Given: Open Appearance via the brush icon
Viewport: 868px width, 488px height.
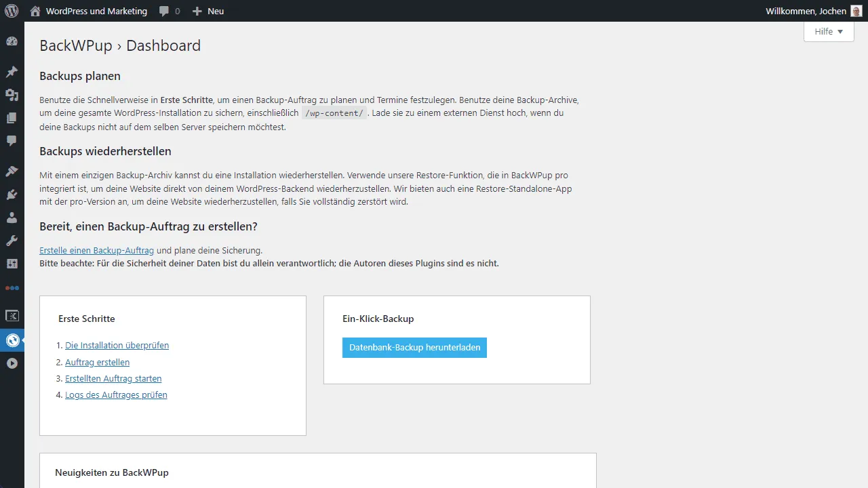Looking at the screenshot, I should pyautogui.click(x=12, y=171).
